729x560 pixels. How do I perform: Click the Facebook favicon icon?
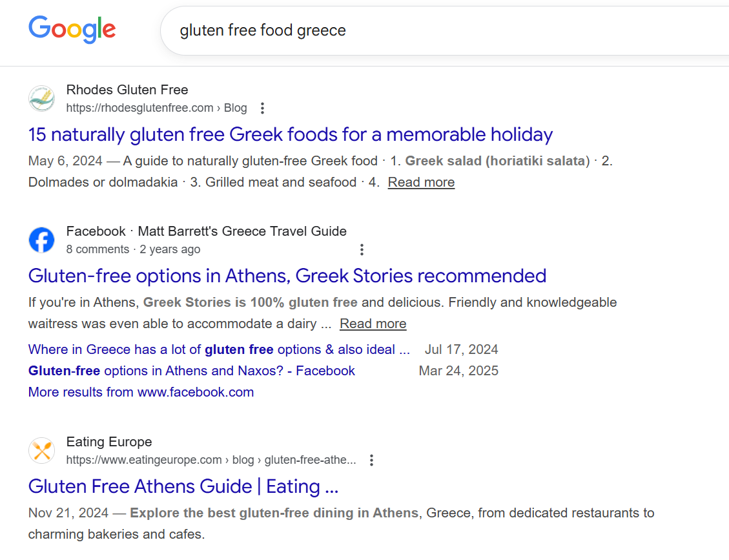coord(41,240)
